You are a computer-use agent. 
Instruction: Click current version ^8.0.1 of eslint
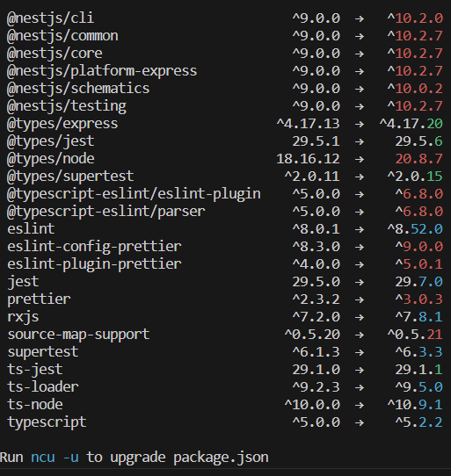(316, 229)
